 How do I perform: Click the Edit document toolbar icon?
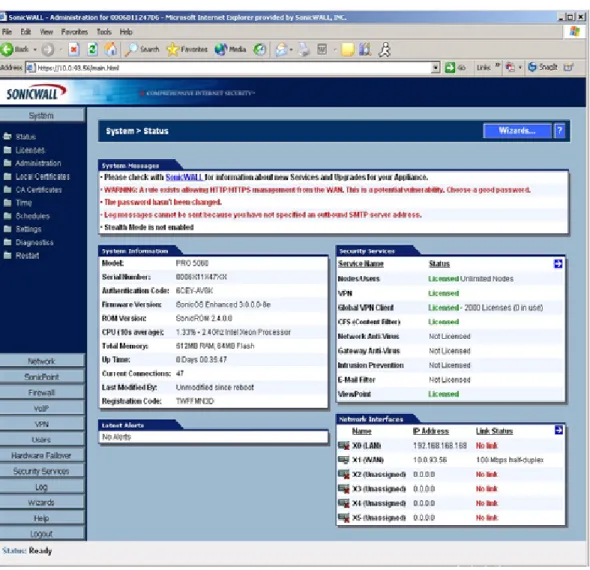[322, 49]
